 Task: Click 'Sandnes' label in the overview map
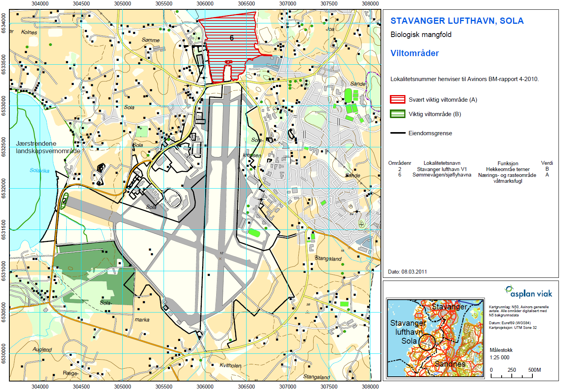(450, 364)
